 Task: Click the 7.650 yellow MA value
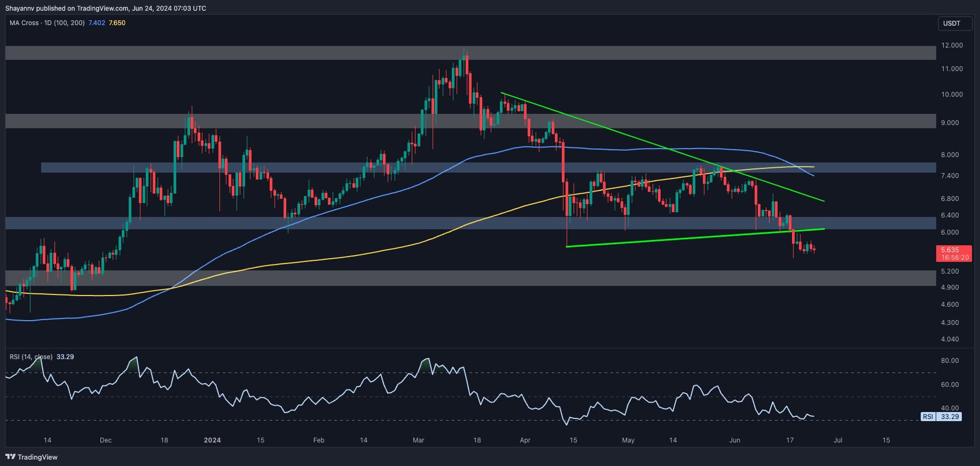coord(117,23)
